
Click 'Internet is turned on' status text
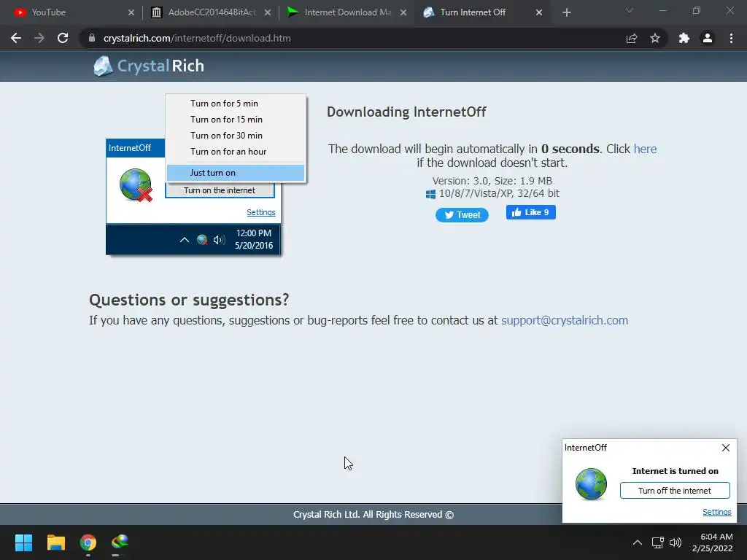(675, 471)
